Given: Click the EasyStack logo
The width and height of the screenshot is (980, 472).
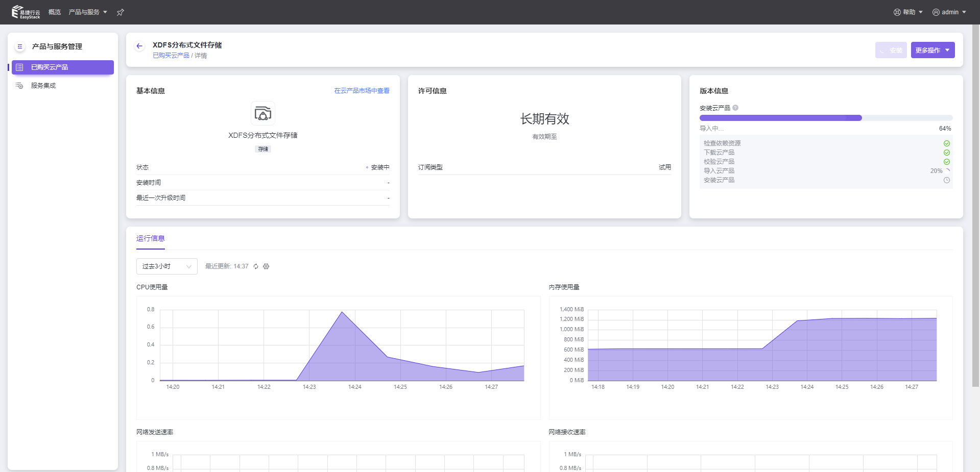Looking at the screenshot, I should (x=26, y=12).
